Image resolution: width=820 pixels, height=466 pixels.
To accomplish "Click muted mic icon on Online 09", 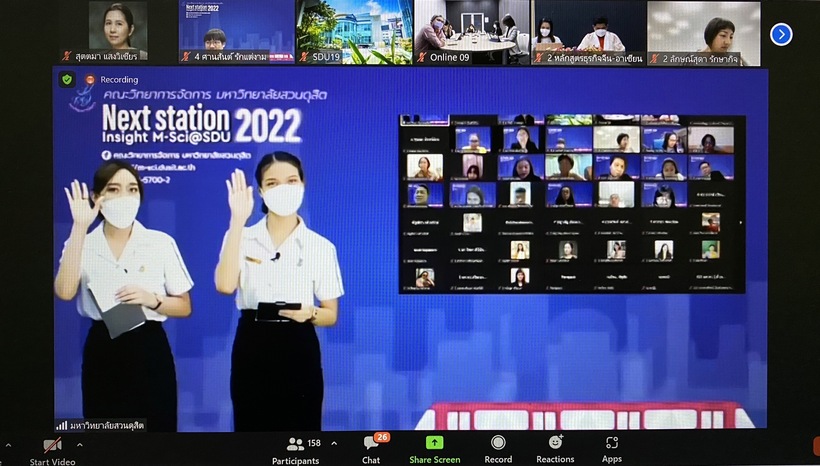I will click(x=422, y=57).
